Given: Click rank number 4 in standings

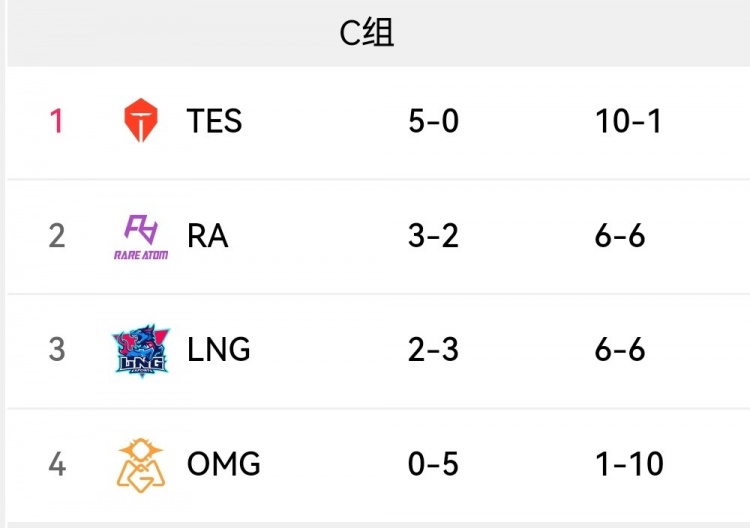Looking at the screenshot, I should [56, 464].
